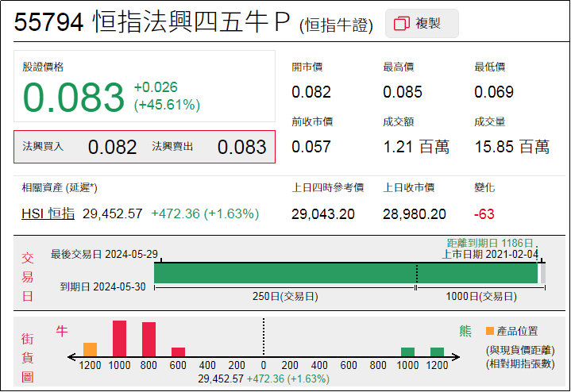The image size is (571, 392).
Task: Click the 最高價 value 0.085
Action: pyautogui.click(x=403, y=92)
